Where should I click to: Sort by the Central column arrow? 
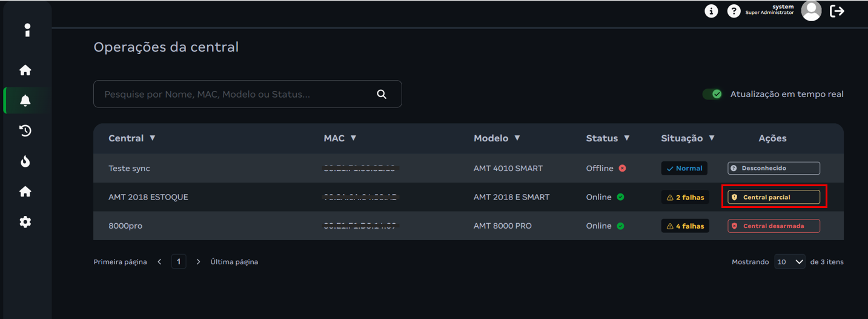point(153,138)
